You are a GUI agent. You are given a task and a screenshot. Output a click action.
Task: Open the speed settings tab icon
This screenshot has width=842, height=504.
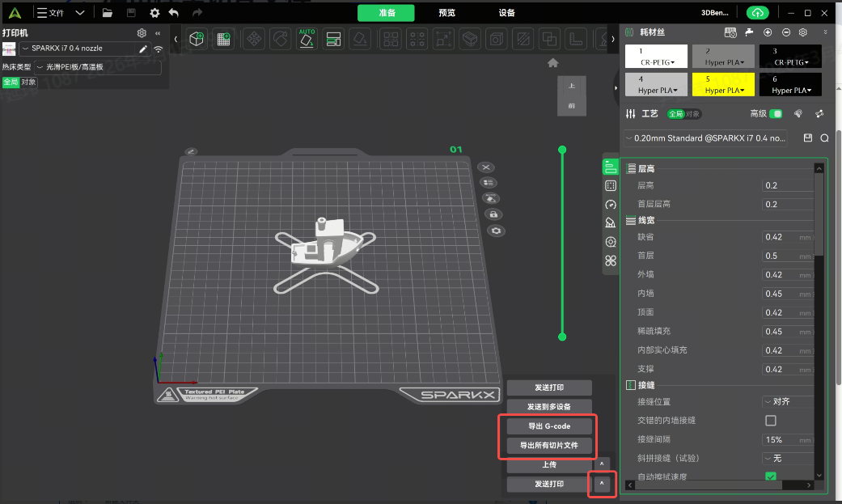click(x=611, y=204)
